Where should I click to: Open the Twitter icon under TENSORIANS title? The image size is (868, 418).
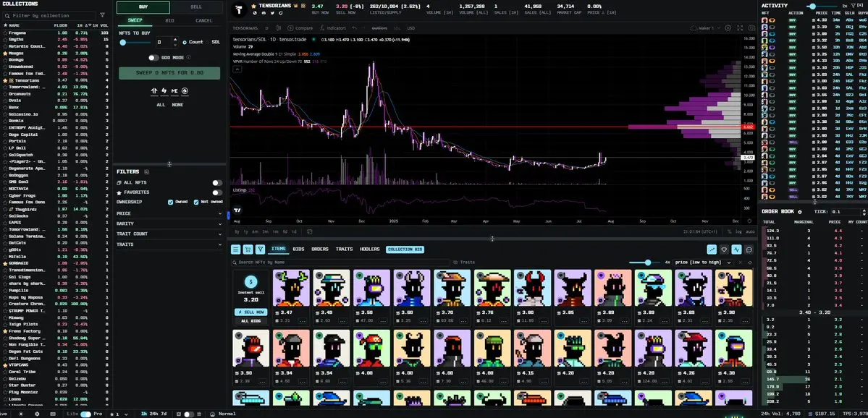pyautogui.click(x=272, y=13)
